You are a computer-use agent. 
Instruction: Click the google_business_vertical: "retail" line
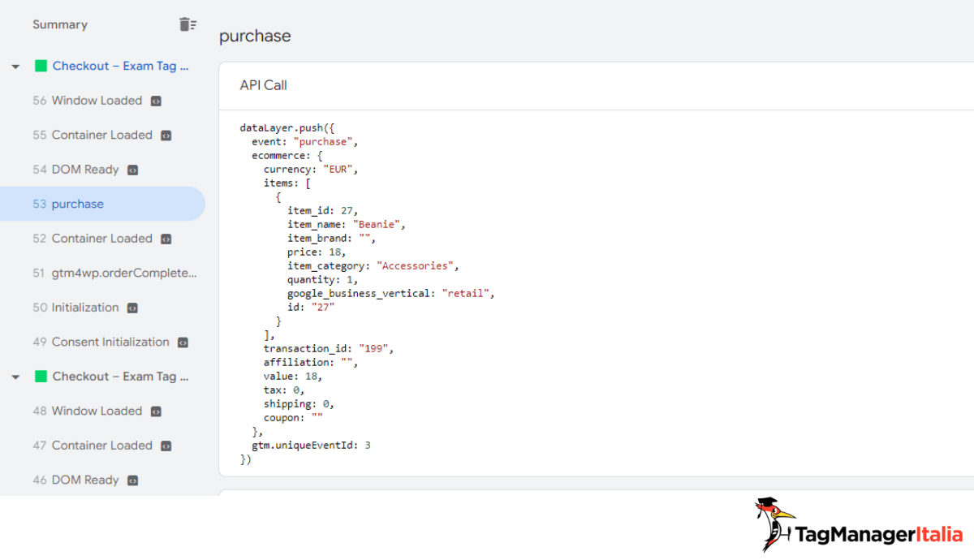point(391,293)
